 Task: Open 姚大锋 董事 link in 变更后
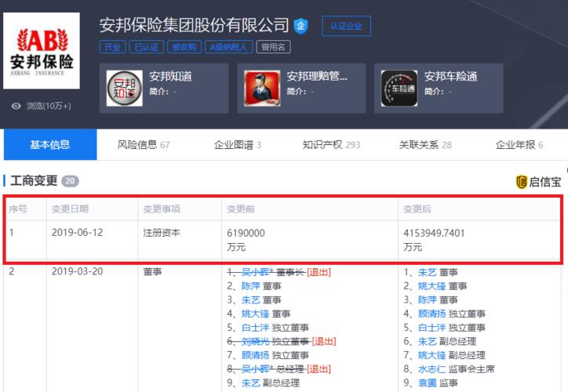point(431,286)
